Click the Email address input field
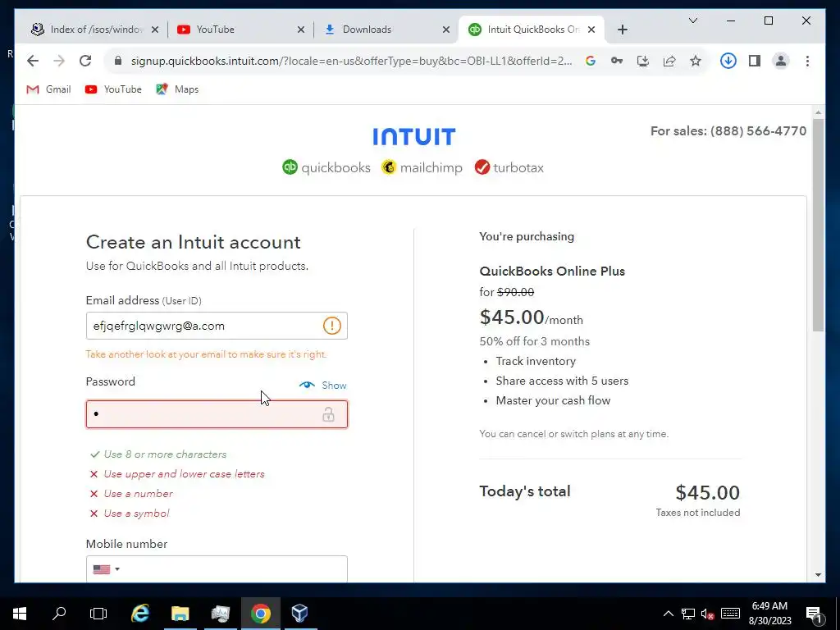The image size is (840, 630). (x=217, y=326)
